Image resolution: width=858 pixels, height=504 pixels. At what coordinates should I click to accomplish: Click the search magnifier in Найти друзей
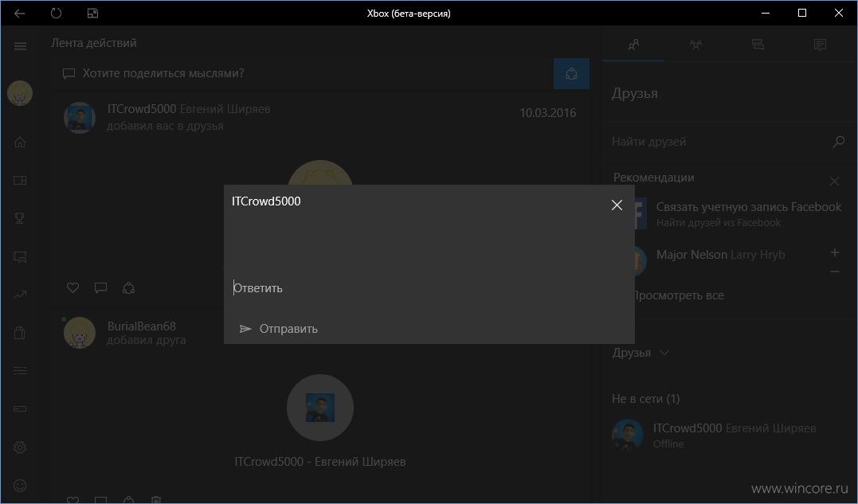tap(838, 143)
